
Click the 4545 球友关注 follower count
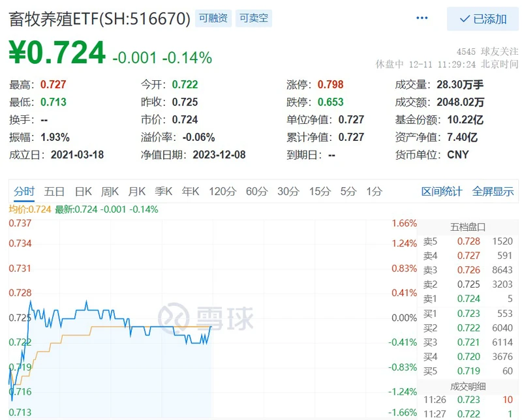point(487,52)
